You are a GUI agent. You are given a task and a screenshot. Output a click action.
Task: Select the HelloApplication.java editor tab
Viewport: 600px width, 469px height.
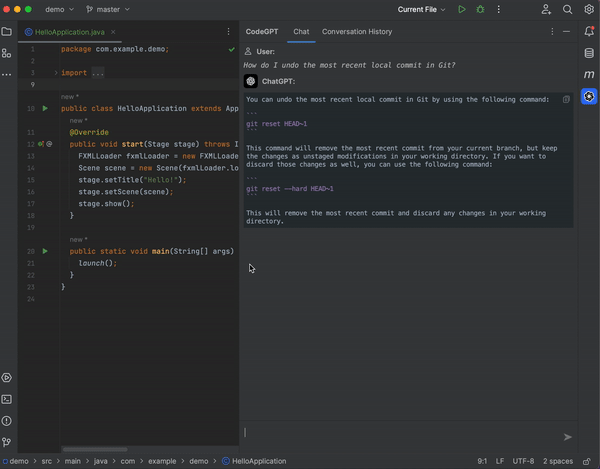pos(70,32)
